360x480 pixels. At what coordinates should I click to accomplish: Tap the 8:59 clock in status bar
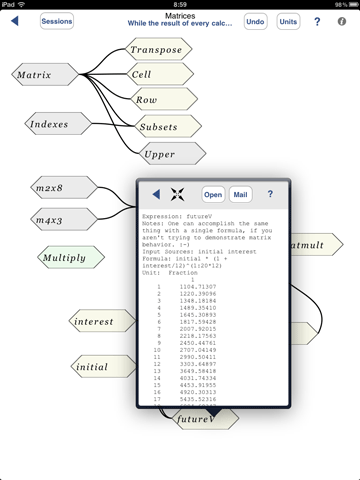[x=180, y=5]
